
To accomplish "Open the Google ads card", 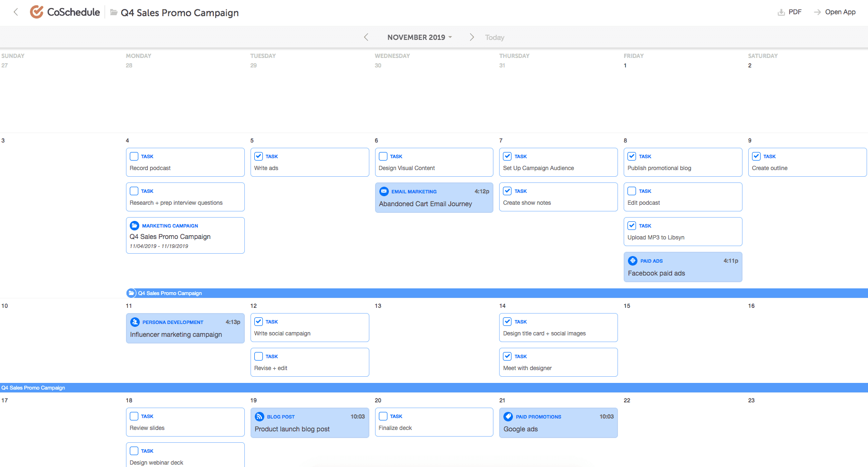I will [x=559, y=423].
